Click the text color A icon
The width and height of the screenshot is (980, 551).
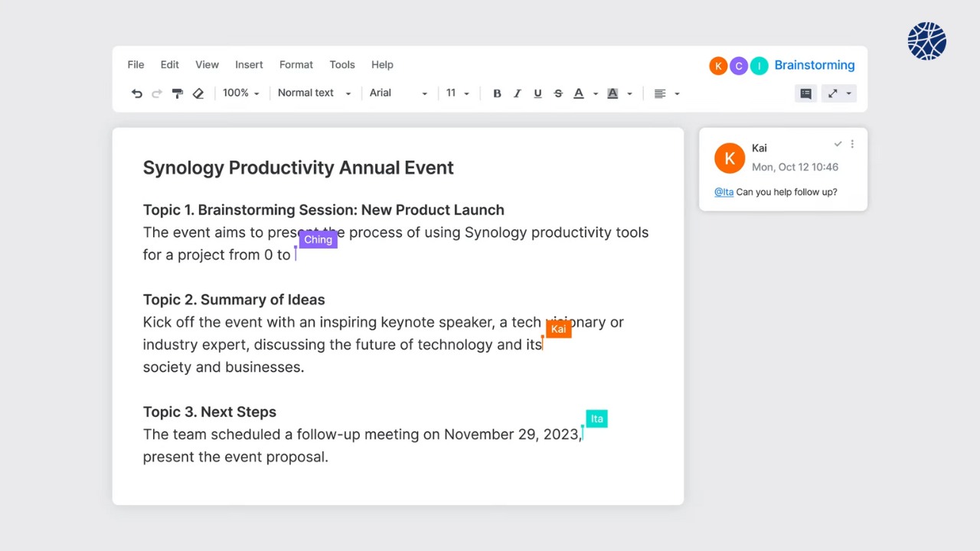pyautogui.click(x=579, y=93)
